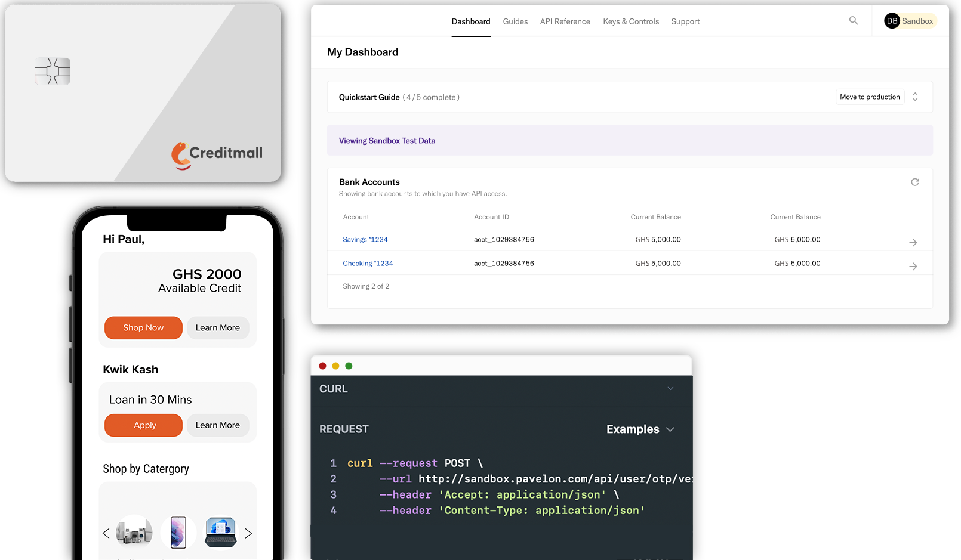The image size is (961, 560).
Task: Click the card chip graphic
Action: tap(53, 71)
